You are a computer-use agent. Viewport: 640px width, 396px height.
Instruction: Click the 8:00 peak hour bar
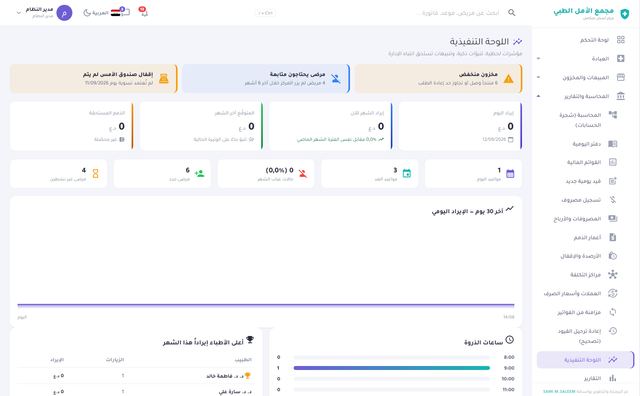391,357
